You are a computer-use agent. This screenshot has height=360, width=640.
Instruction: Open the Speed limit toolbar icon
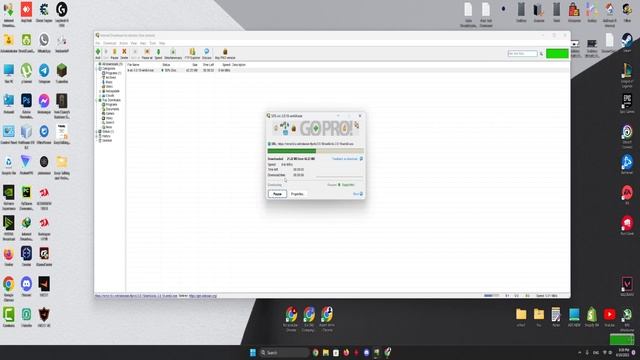158,53
